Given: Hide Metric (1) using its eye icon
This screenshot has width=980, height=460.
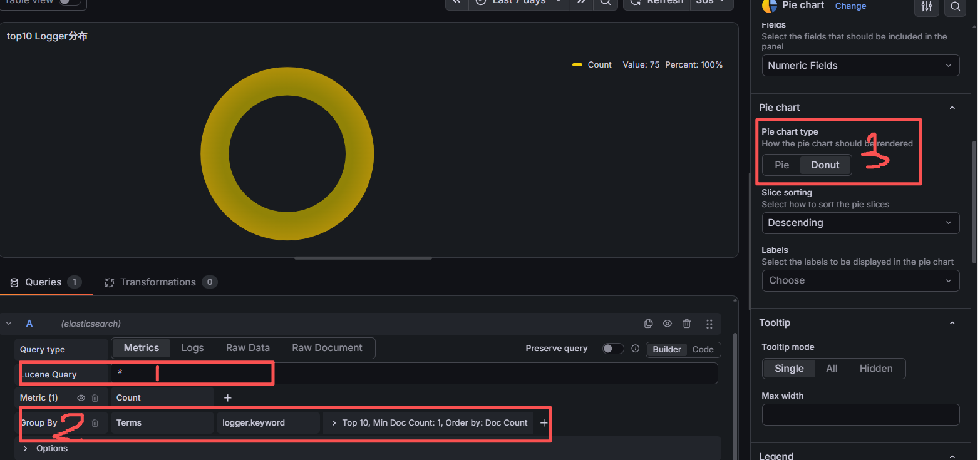Looking at the screenshot, I should click(81, 397).
